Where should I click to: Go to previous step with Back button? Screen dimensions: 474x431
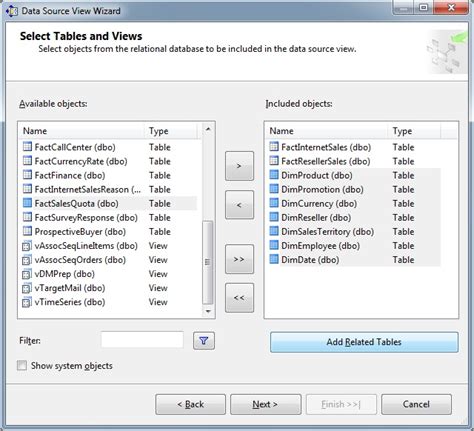(190, 404)
